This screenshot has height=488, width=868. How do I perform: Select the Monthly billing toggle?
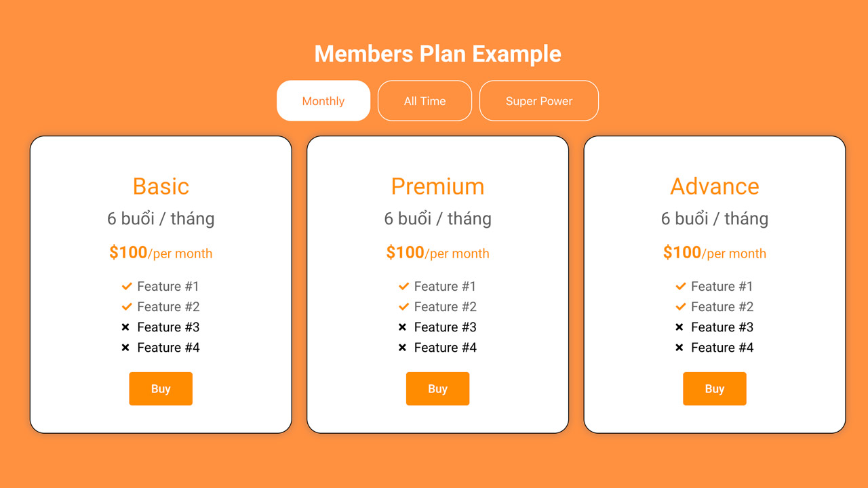tap(323, 100)
